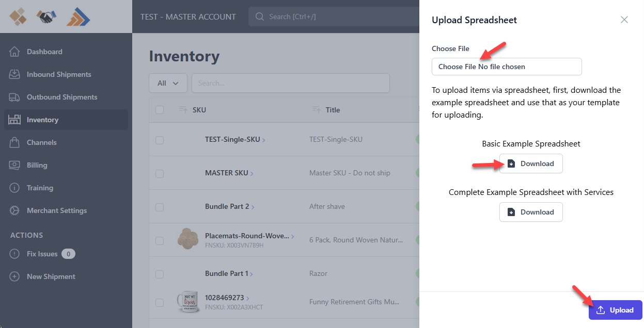Click the Upload button
This screenshot has width=644, height=328.
click(x=616, y=310)
